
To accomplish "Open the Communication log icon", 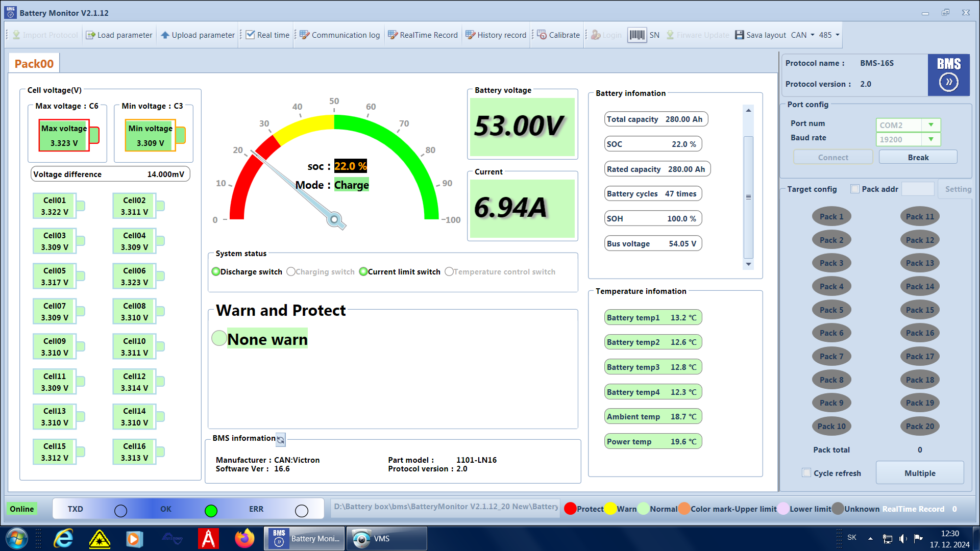I will click(305, 35).
